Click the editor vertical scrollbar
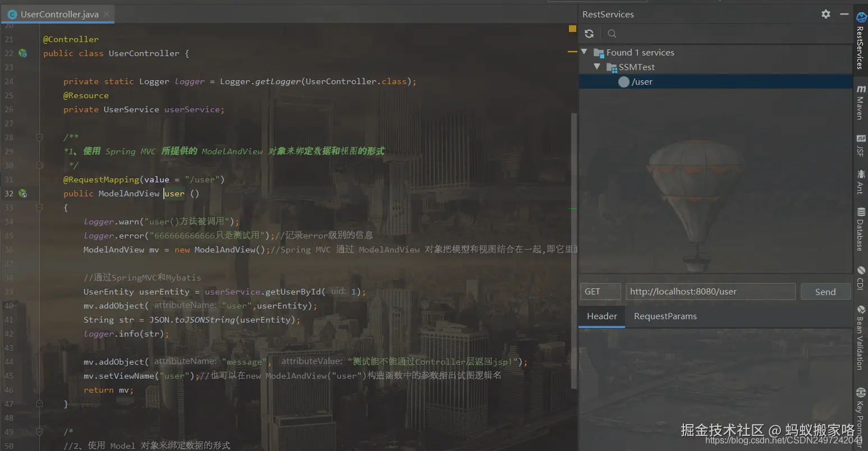The image size is (868, 451). [573, 250]
